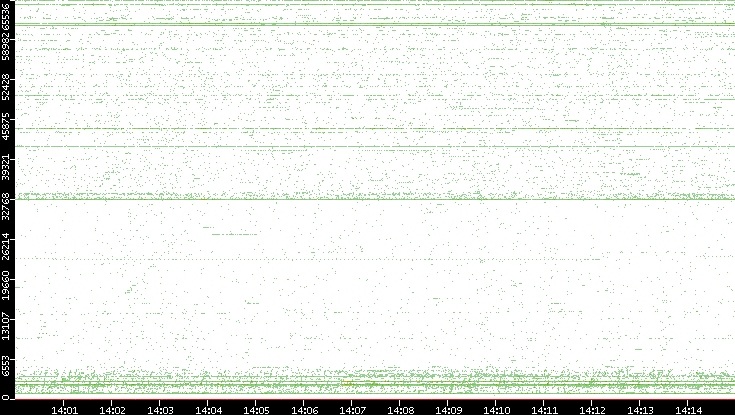Click the 39321 vertical axis label
This screenshot has height=415, width=735.
point(8,168)
